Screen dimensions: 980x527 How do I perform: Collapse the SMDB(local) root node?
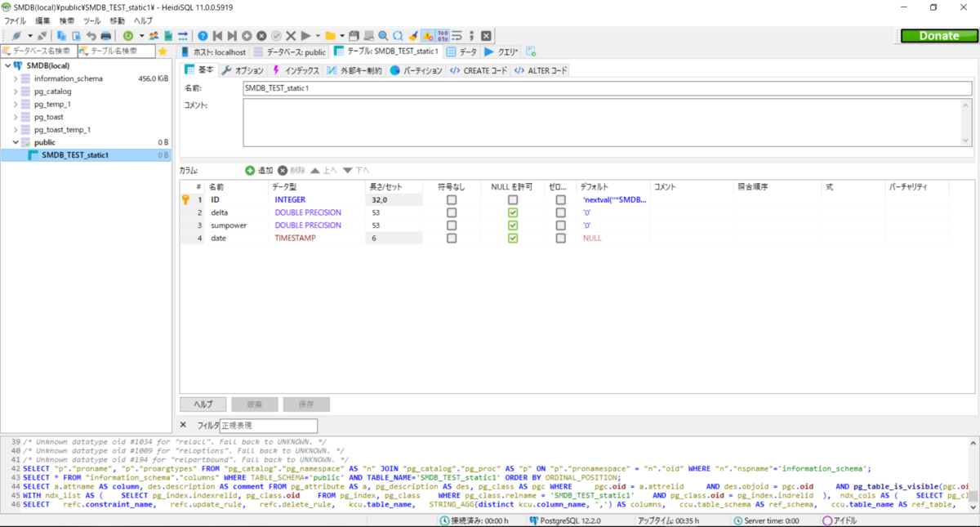click(7, 65)
